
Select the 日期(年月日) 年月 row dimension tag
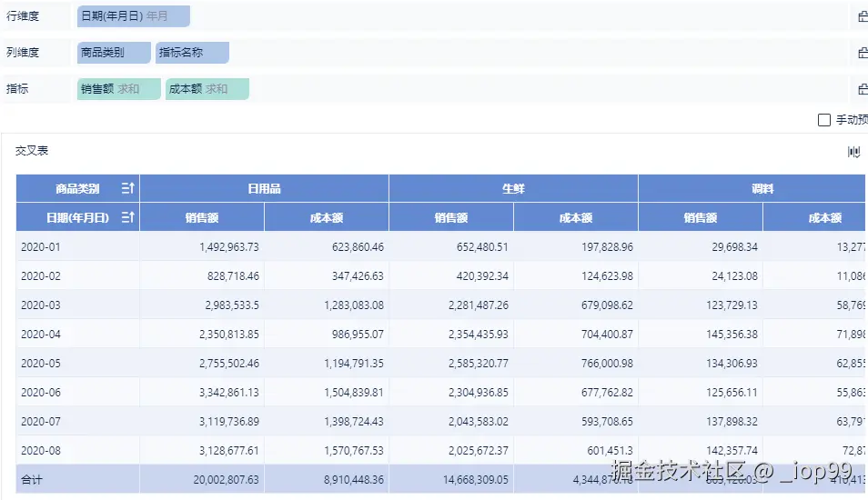[134, 16]
